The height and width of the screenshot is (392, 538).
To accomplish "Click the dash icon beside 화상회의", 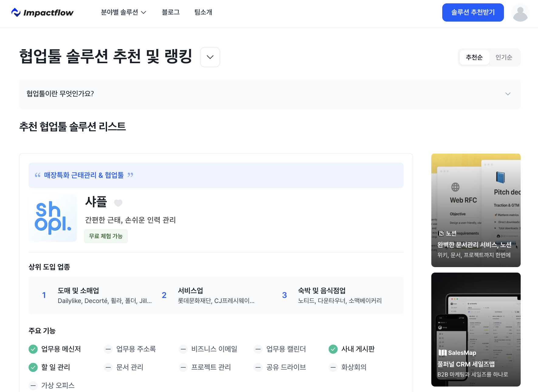I will click(333, 367).
